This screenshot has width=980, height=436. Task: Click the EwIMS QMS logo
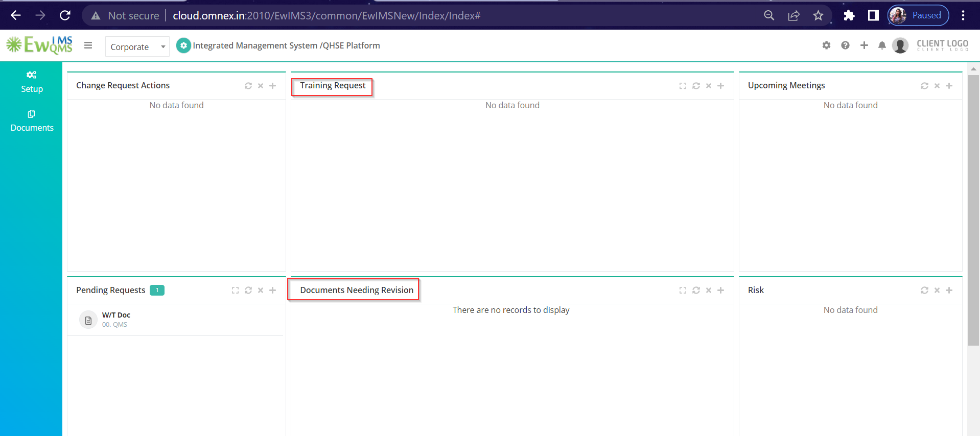coord(39,45)
